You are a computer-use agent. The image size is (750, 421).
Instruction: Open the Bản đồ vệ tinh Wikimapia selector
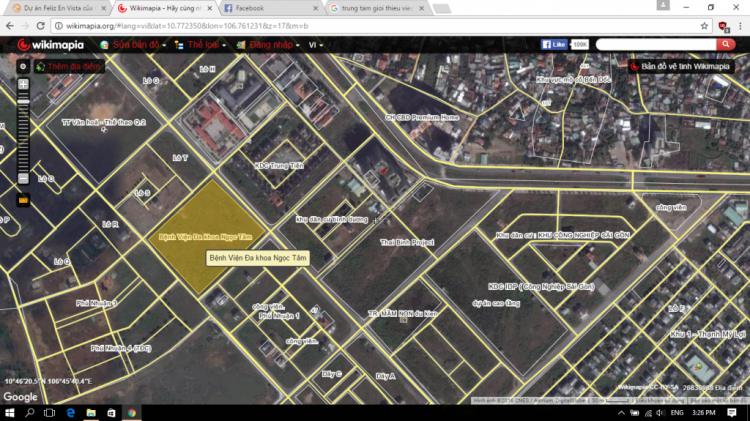point(681,66)
